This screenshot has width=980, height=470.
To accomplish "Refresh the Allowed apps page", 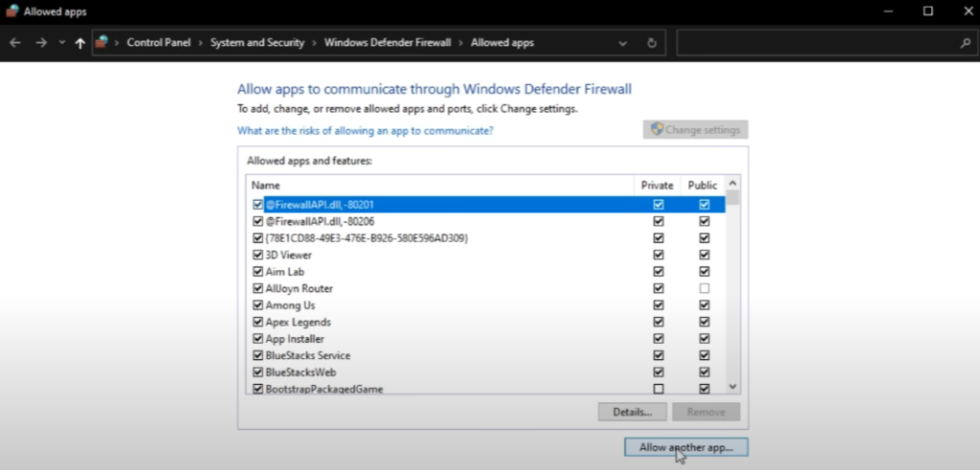I will (652, 43).
